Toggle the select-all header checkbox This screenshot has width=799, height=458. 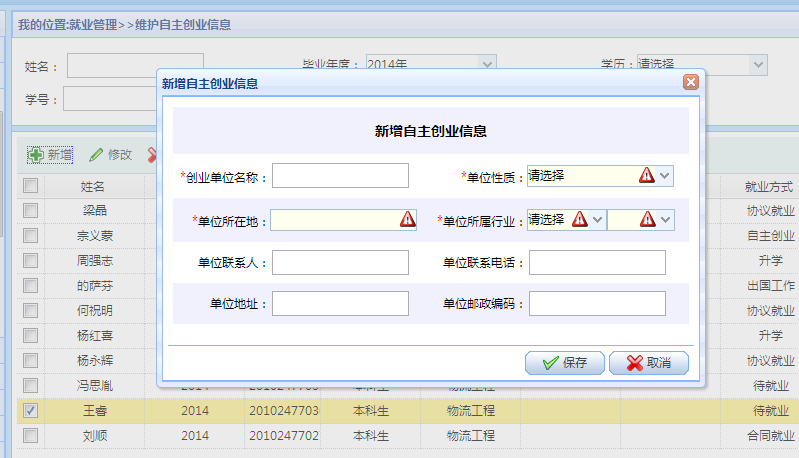coord(31,185)
